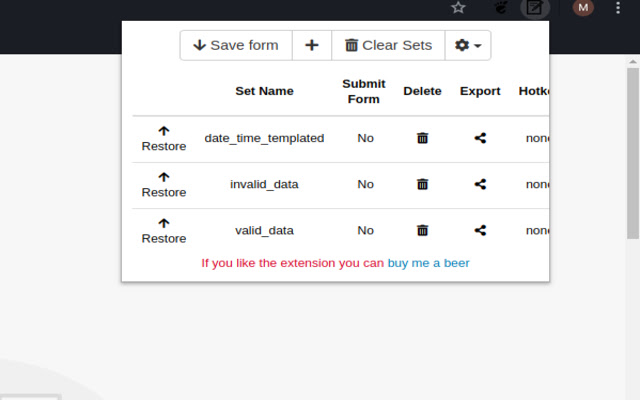Delete the invalid_data set trash icon
The height and width of the screenshot is (400, 640).
point(422,184)
